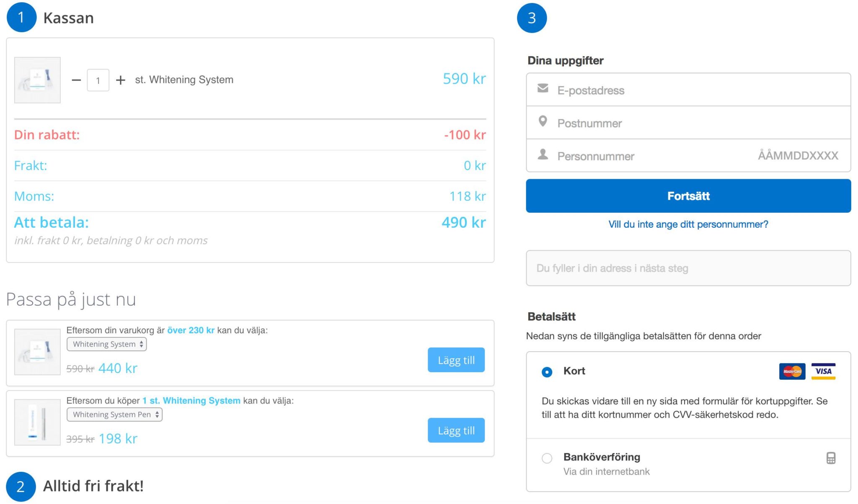This screenshot has width=858, height=504.
Task: Click the envelope icon in email field
Action: 543,88
